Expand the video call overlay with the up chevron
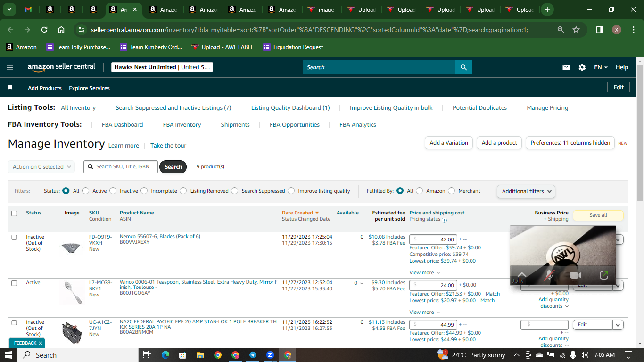This screenshot has width=644, height=362. pyautogui.click(x=521, y=275)
